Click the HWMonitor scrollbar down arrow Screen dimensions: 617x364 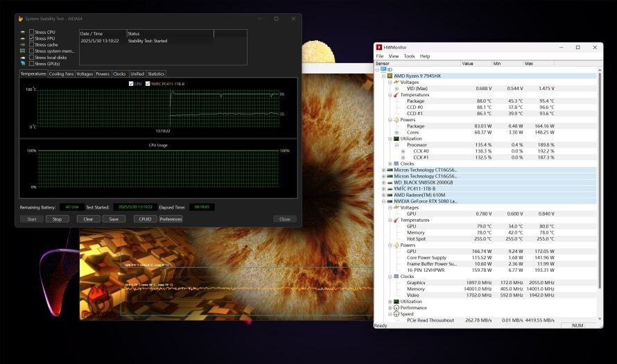(600, 319)
